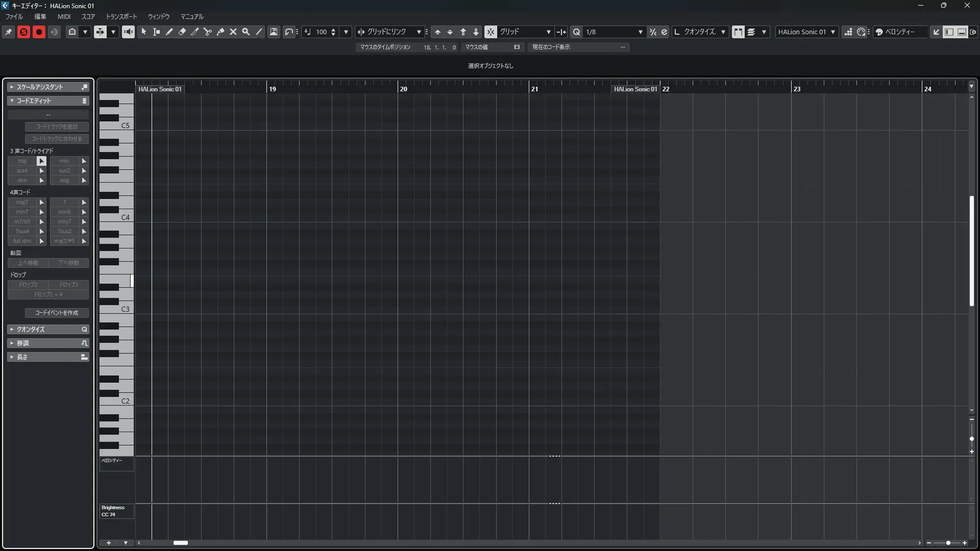Open the MIDI menu
This screenshot has height=551, width=980.
(x=64, y=16)
